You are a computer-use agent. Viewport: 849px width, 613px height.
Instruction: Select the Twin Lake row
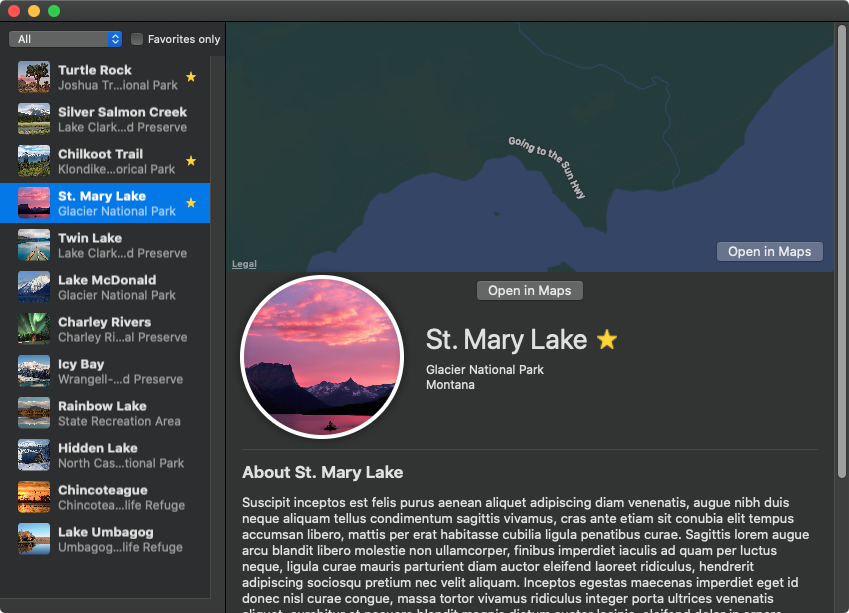click(105, 245)
